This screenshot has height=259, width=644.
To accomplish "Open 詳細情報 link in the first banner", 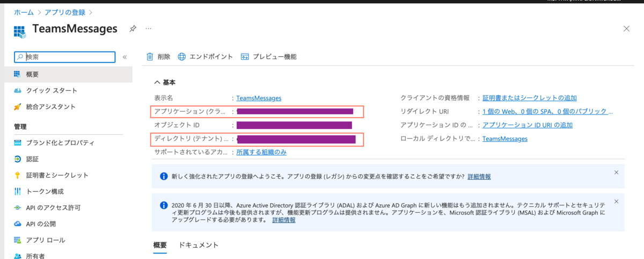I will click(x=479, y=176).
